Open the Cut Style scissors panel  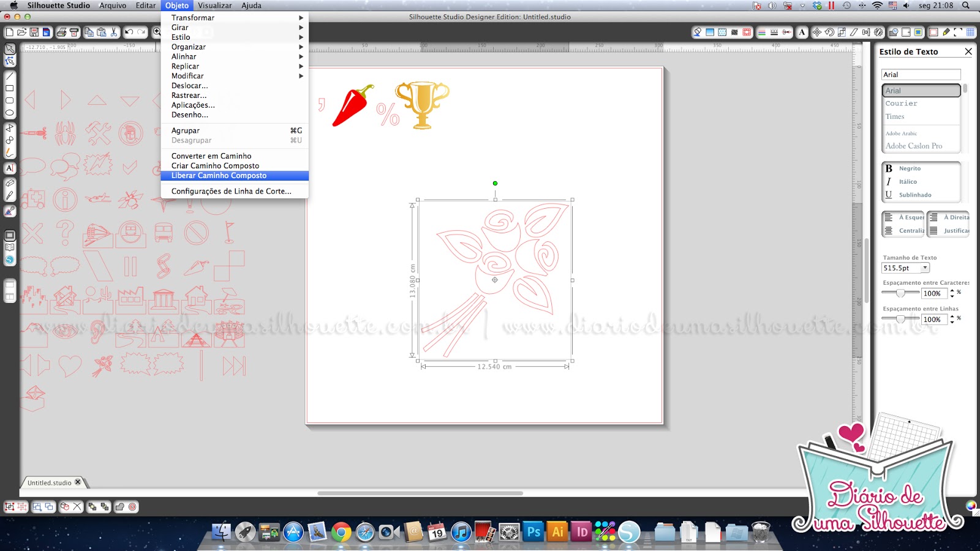tap(786, 32)
